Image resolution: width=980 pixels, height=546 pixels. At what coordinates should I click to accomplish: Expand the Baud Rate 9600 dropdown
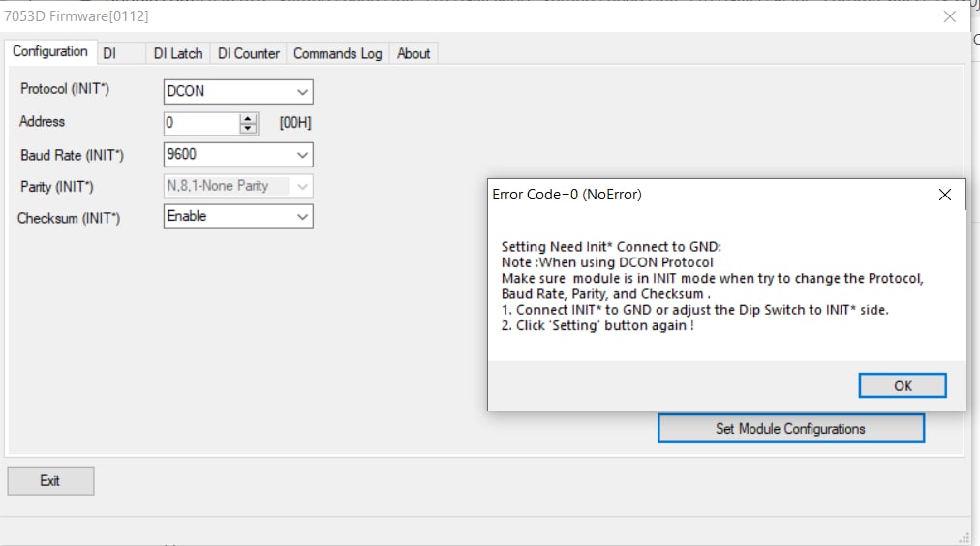[238, 154]
